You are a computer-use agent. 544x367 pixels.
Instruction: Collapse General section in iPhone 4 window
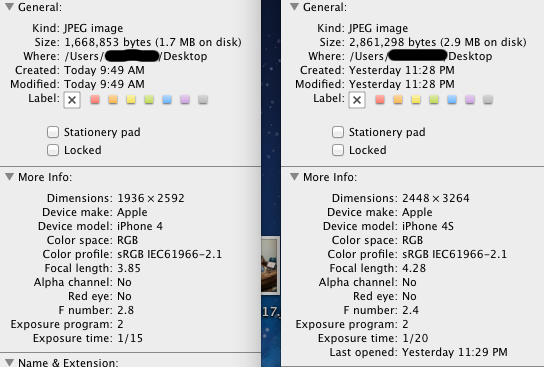coord(9,7)
